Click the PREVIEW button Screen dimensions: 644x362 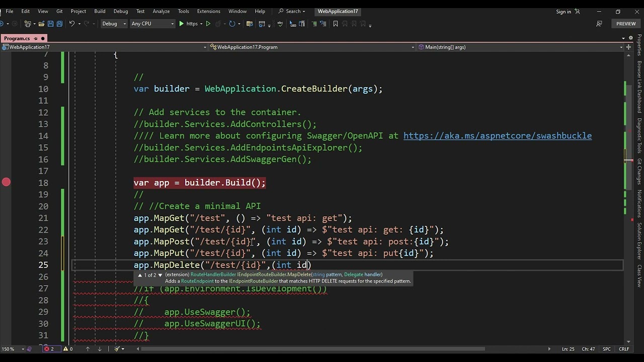626,24
